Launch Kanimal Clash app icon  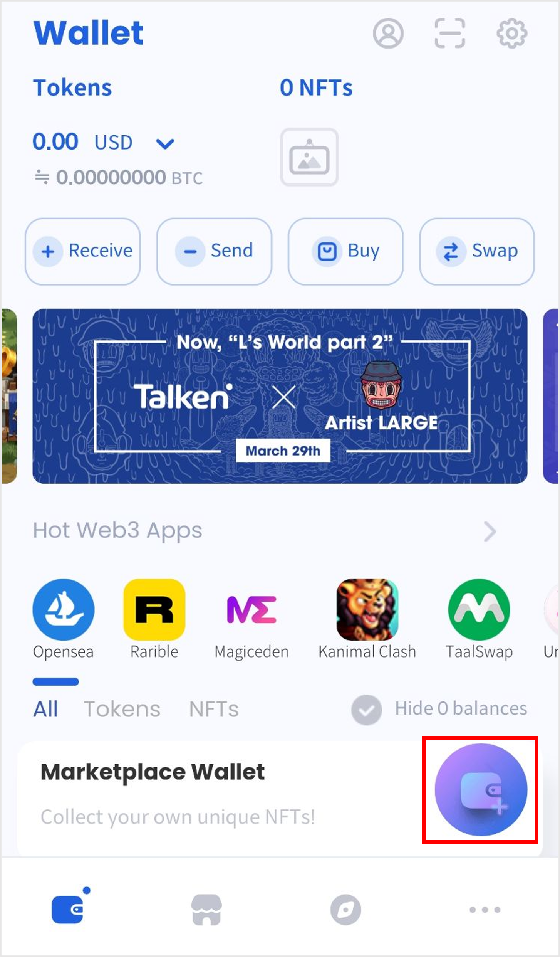click(367, 610)
